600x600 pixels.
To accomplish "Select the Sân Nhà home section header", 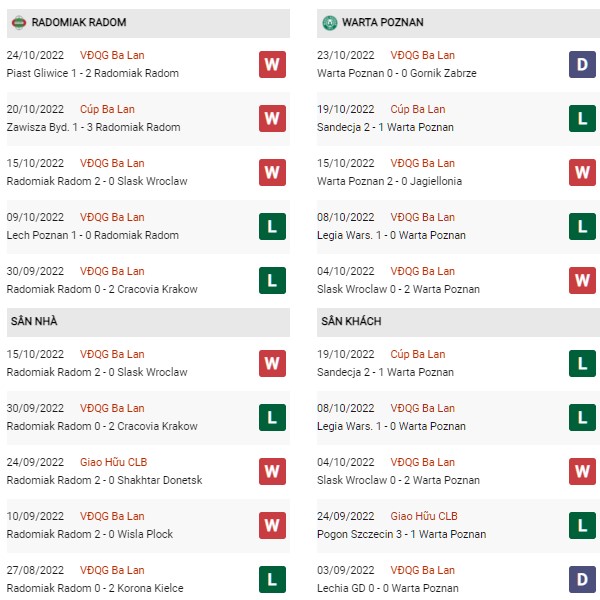I will pos(35,321).
